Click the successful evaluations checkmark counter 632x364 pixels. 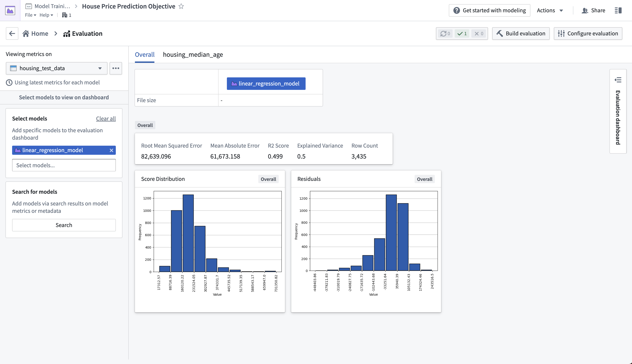462,33
